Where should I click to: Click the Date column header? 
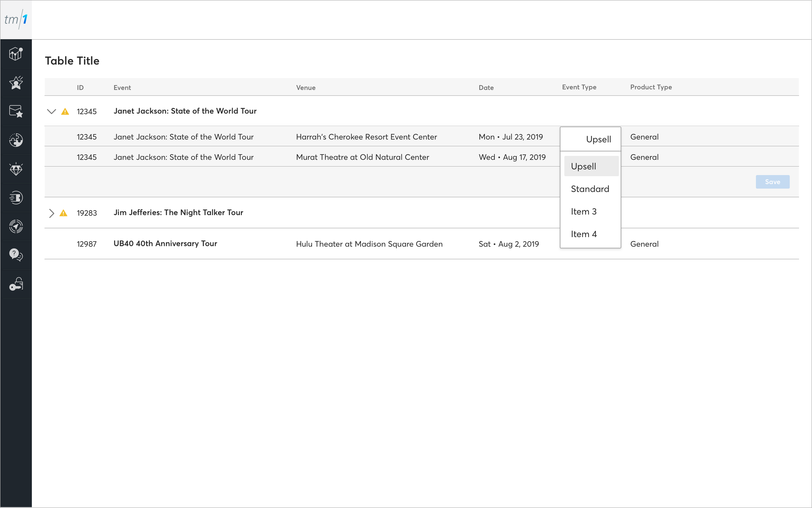pos(486,88)
